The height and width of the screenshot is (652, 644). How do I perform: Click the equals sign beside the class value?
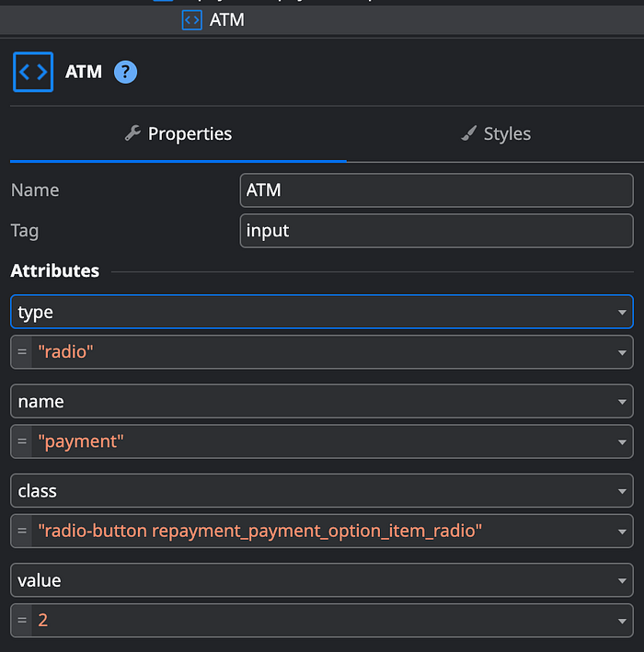click(x=22, y=531)
